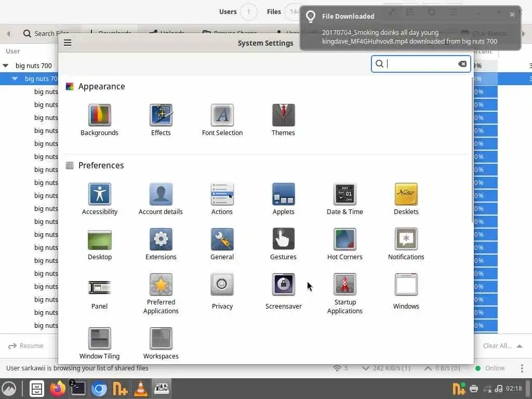The width and height of the screenshot is (532, 399).
Task: Click the System Settings vertical scrollbar
Action: click(472, 149)
